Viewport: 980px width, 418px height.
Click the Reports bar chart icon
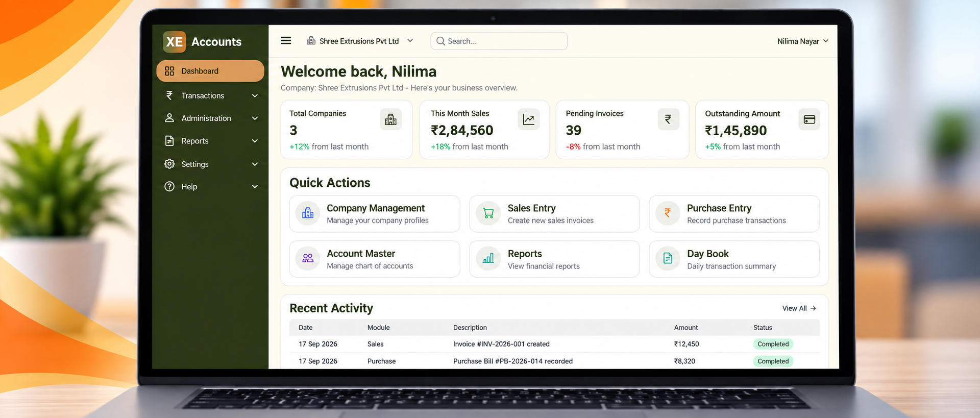[488, 259]
